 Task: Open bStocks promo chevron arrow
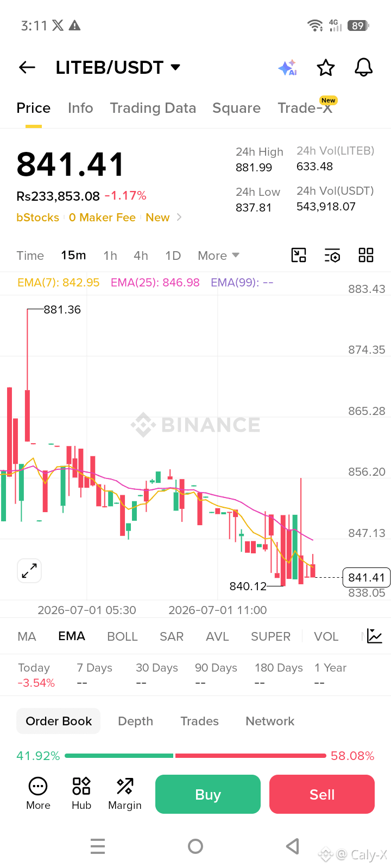click(179, 217)
